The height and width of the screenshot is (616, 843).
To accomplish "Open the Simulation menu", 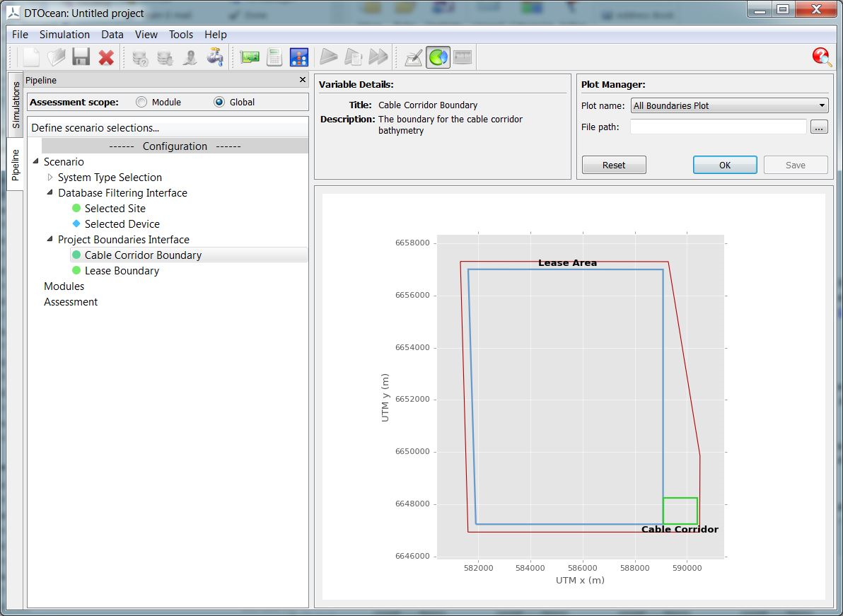I will coord(64,34).
